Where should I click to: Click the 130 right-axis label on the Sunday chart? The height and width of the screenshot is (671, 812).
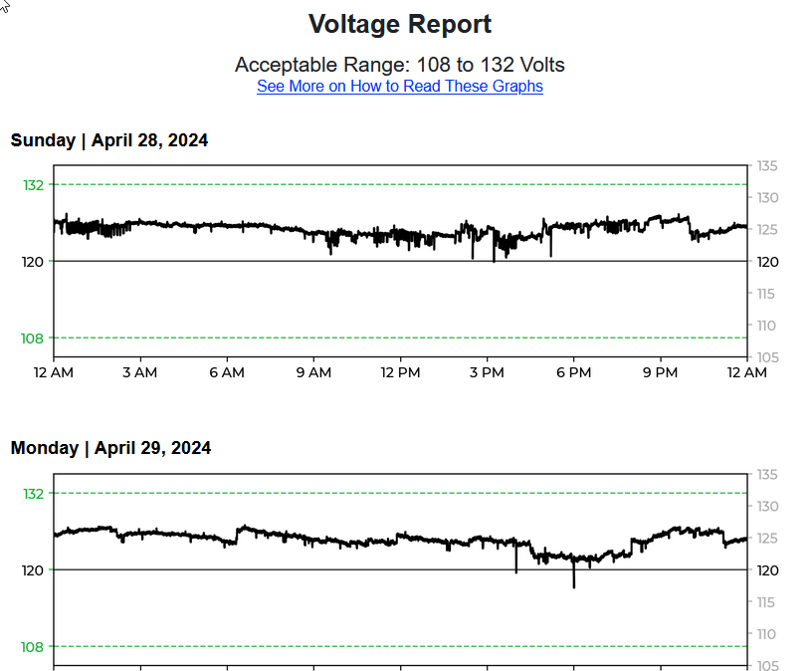pos(767,198)
